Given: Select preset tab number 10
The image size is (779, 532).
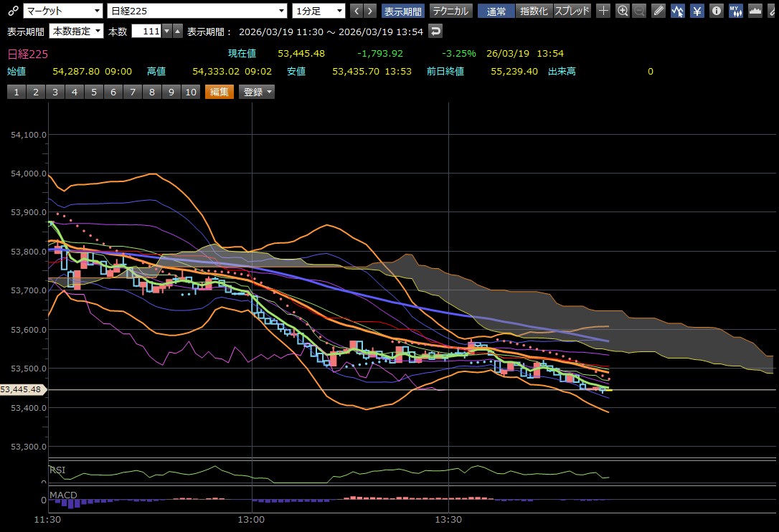Looking at the screenshot, I should click(190, 92).
